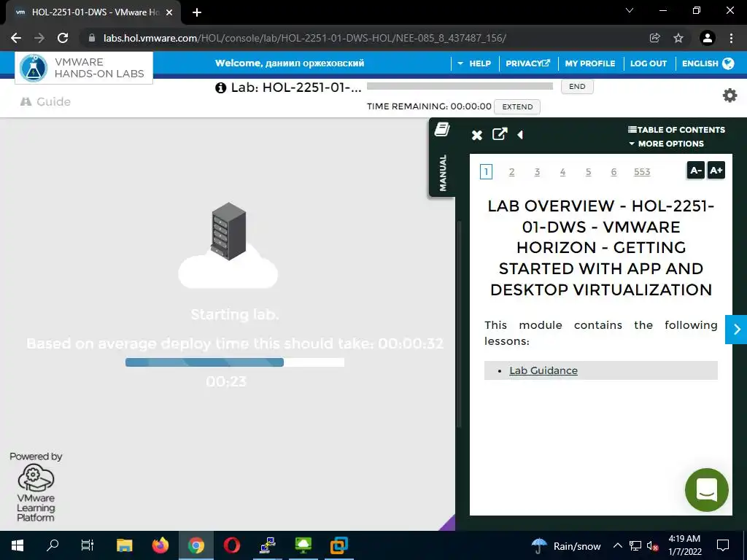Launch Opera from the taskbar

pyautogui.click(x=231, y=545)
